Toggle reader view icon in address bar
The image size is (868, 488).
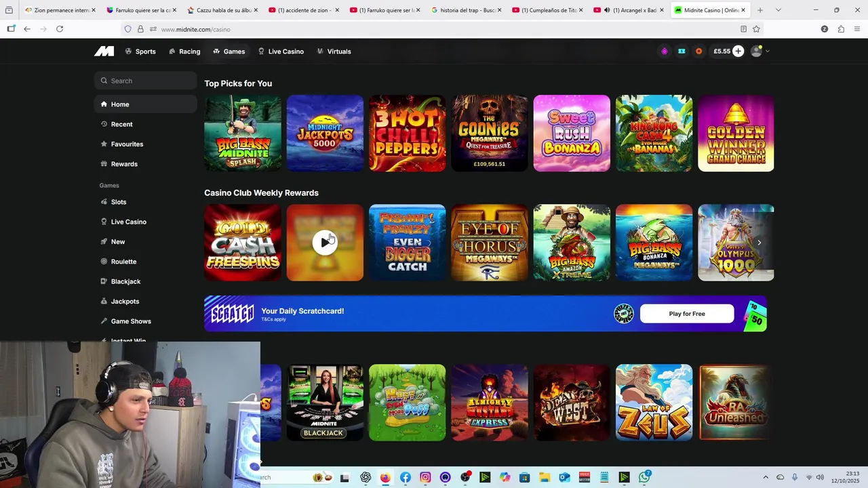click(743, 29)
